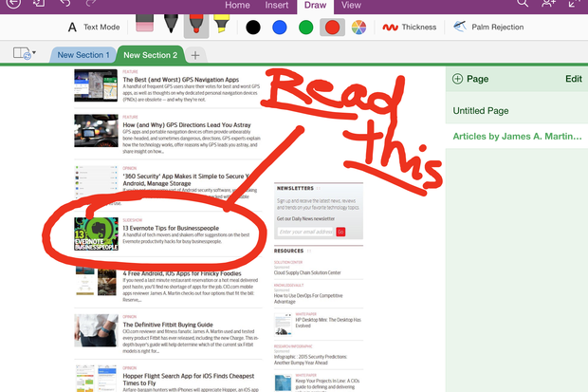Switch to Text Mode
The height and width of the screenshot is (392, 588).
coord(94,27)
